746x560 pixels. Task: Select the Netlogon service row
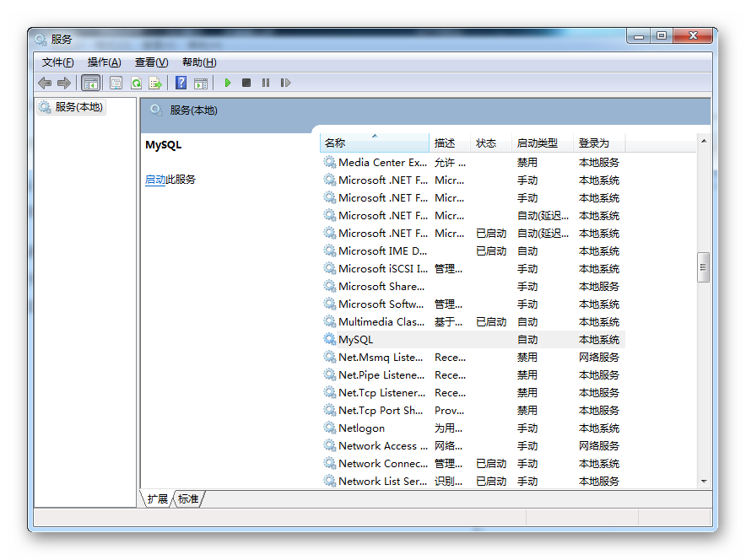tap(473, 428)
